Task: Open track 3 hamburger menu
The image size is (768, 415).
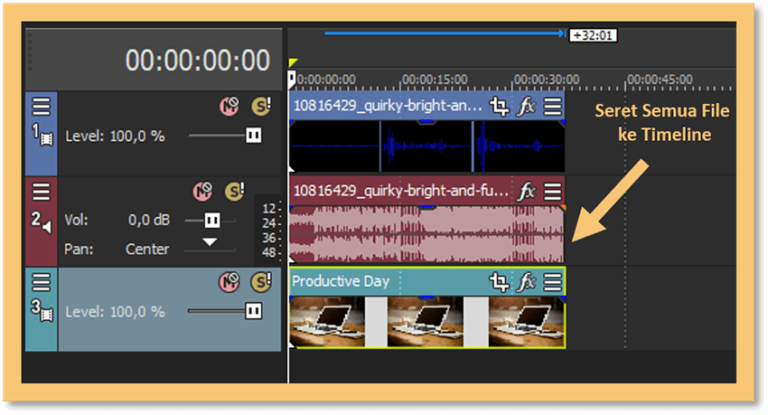Action: (x=41, y=282)
